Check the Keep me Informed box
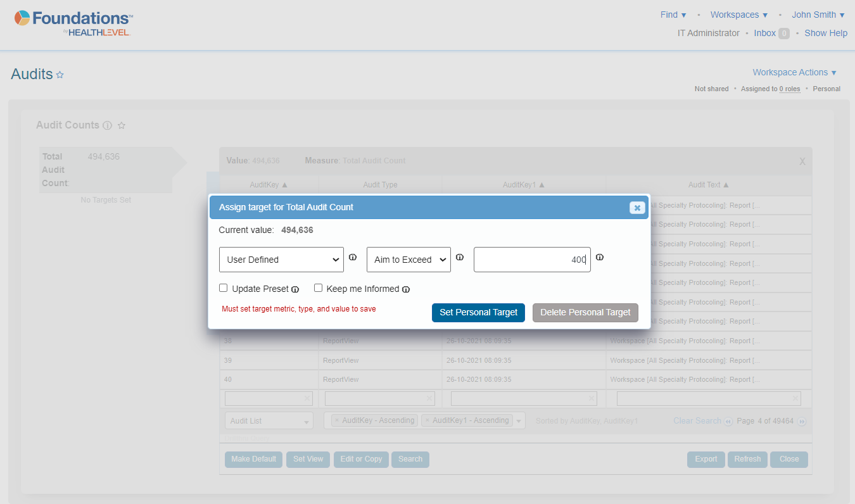The image size is (855, 504). tap(318, 288)
